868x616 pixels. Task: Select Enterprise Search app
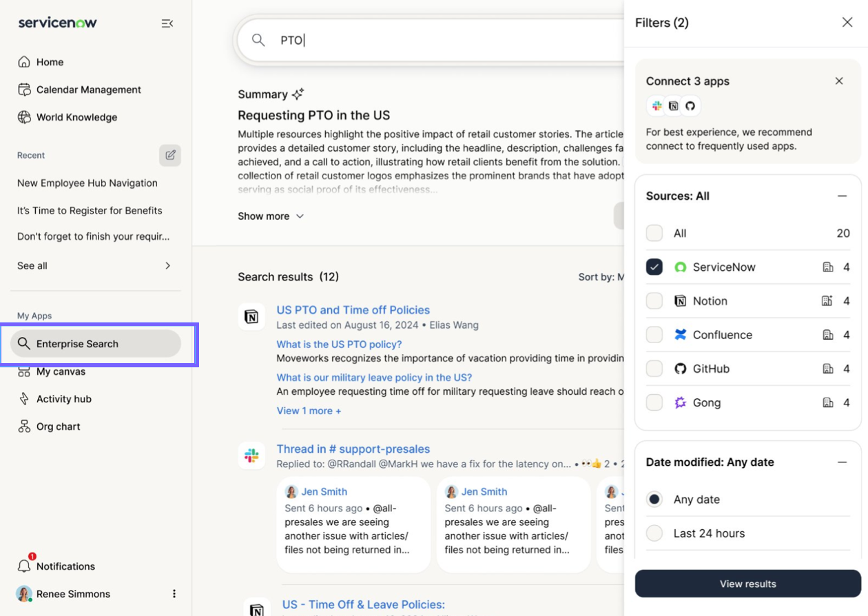96,344
